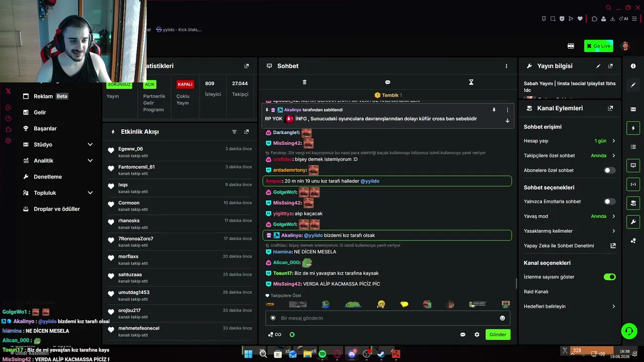644x362 pixels.
Task: Click the Fantomcemil_61 follow event
Action: 180,170
